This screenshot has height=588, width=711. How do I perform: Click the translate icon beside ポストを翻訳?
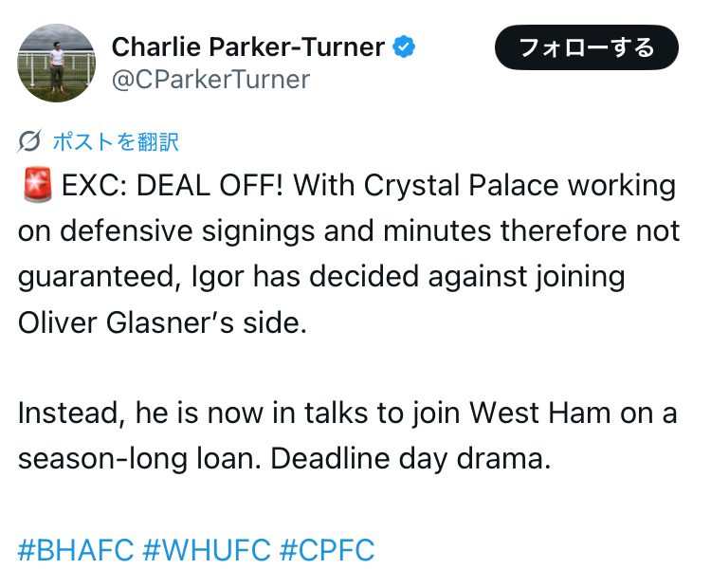coord(30,141)
